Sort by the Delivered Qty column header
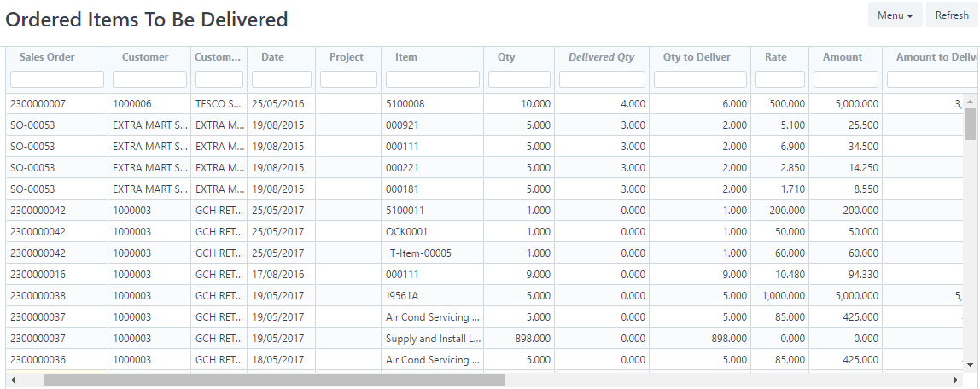The image size is (980, 389). 601,57
